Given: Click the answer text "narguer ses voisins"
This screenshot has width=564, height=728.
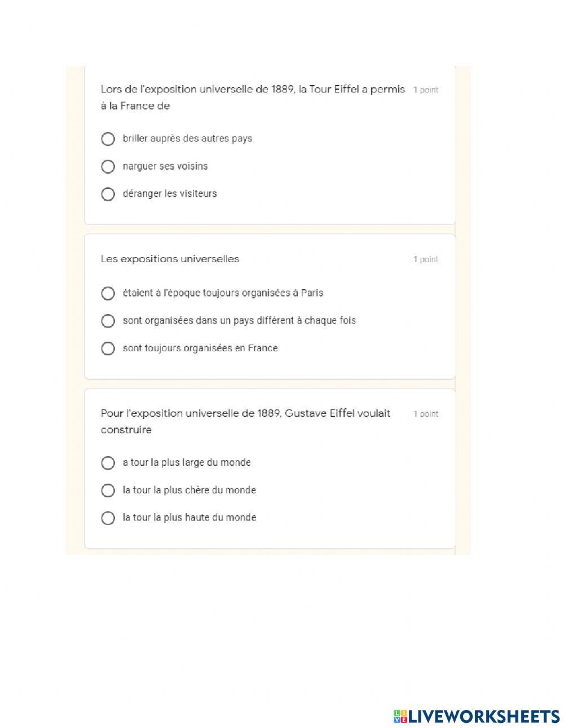Looking at the screenshot, I should [x=165, y=166].
